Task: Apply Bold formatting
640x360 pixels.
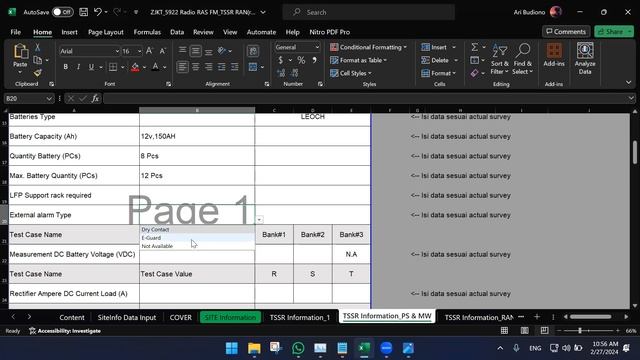Action: click(65, 67)
